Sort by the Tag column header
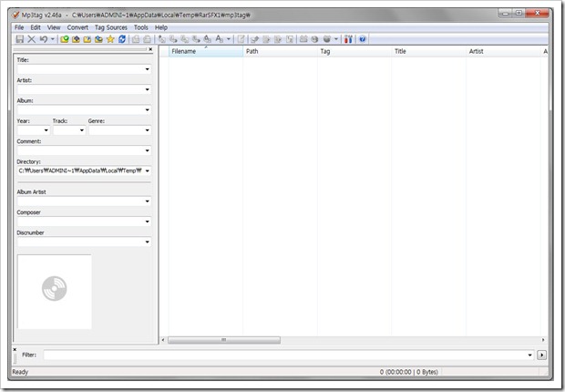Viewport: 565px width, 392px height. (354, 51)
